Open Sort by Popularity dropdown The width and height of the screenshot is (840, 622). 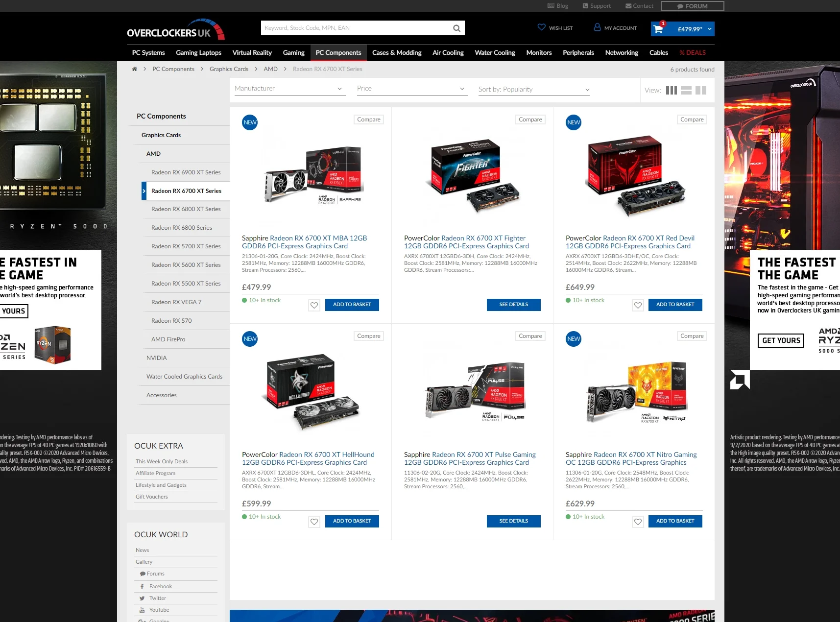[534, 89]
